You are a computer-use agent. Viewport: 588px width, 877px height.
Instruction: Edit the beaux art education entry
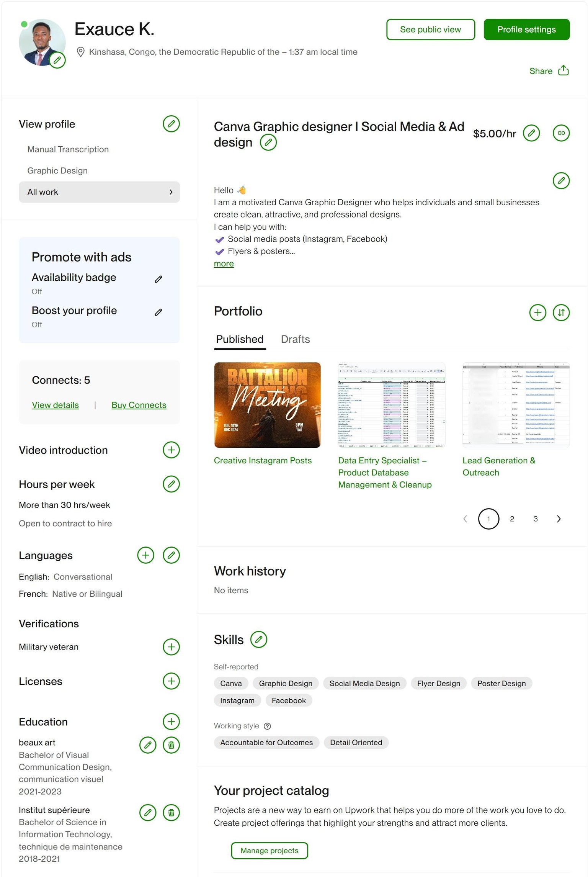[x=148, y=745]
